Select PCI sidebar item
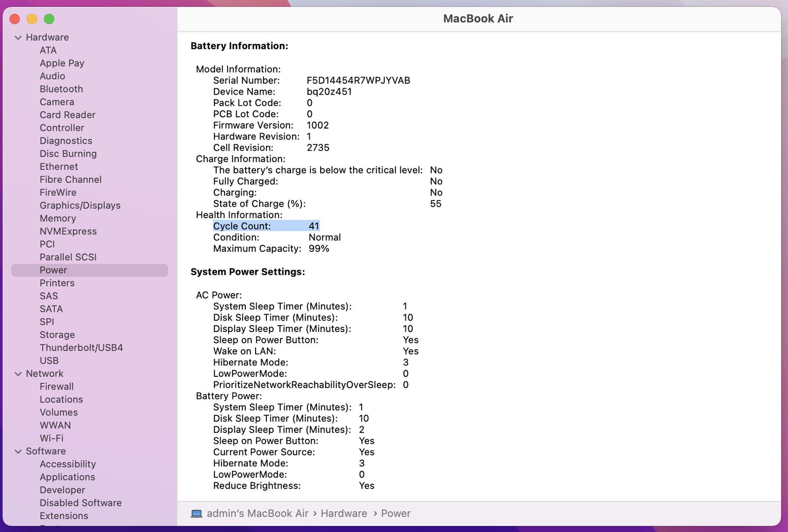The height and width of the screenshot is (532, 788). [x=47, y=244]
